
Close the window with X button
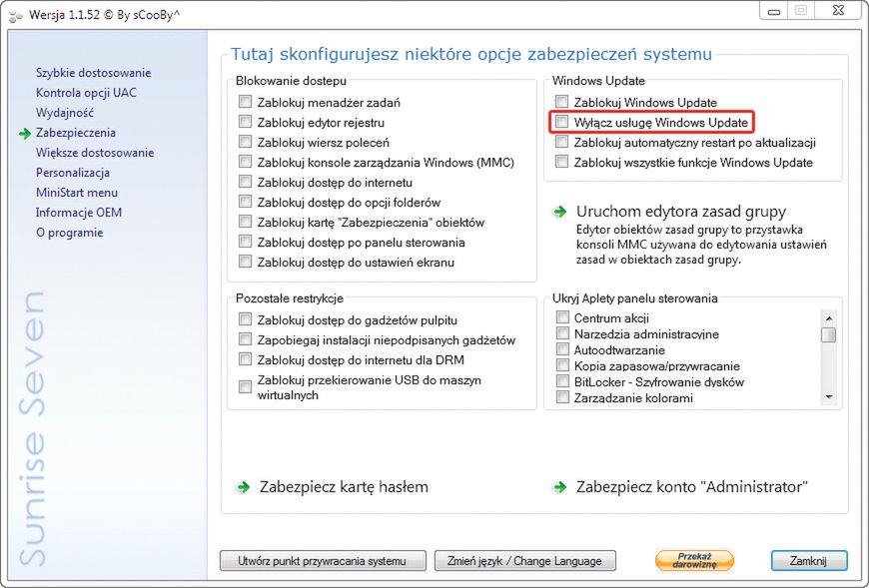(838, 11)
